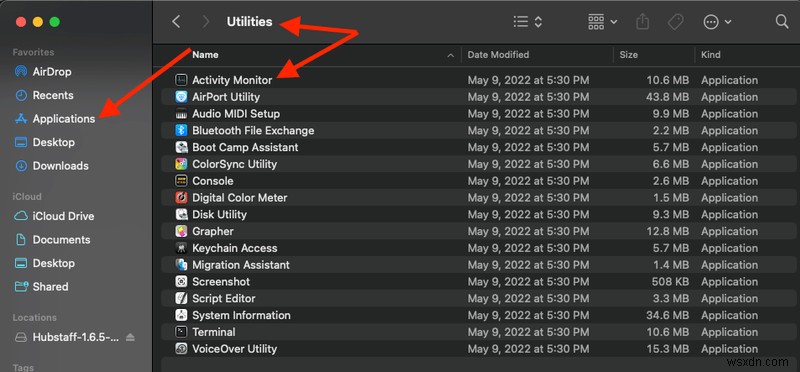Click the 43.8 MB size value
This screenshot has width=800, height=372.
tap(667, 97)
